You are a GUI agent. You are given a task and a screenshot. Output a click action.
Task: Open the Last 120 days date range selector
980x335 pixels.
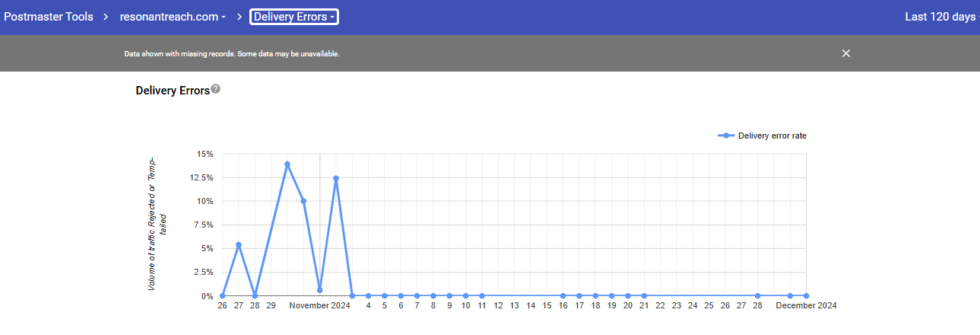pos(940,17)
